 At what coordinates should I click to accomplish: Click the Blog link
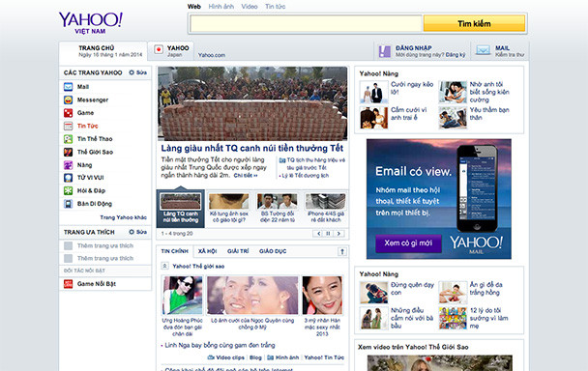pyautogui.click(x=255, y=357)
